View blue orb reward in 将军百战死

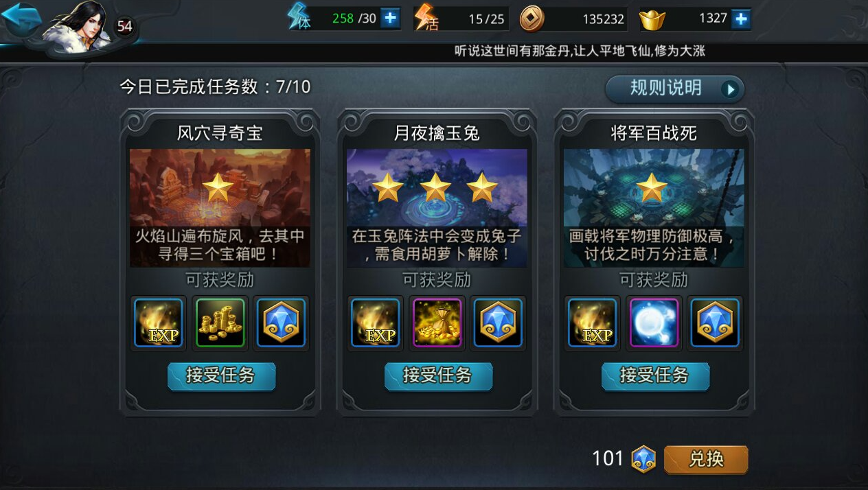click(x=654, y=323)
